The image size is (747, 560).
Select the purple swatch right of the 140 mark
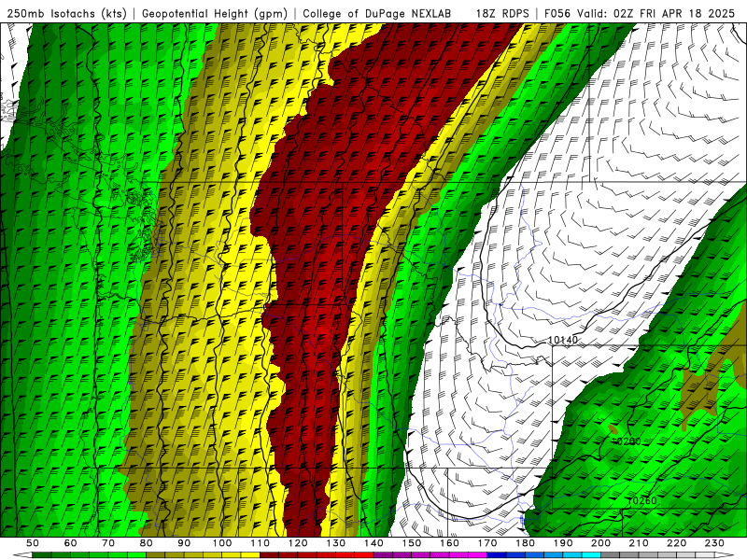tap(383, 555)
